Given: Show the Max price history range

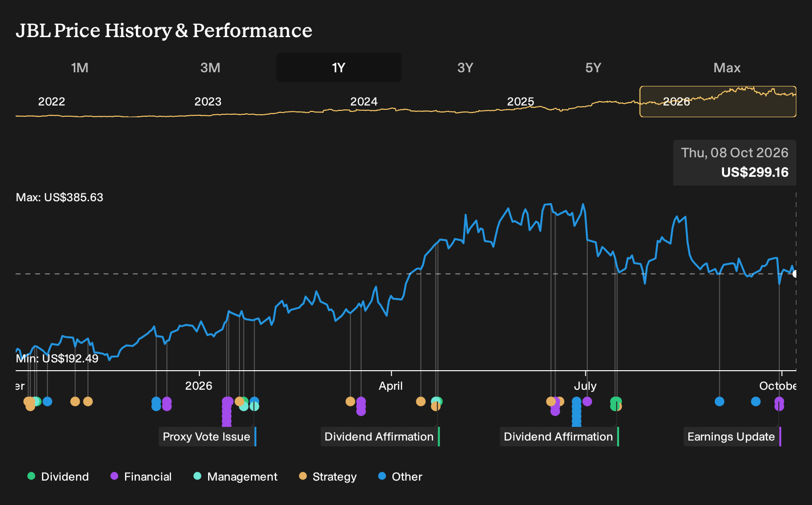Looking at the screenshot, I should pyautogui.click(x=727, y=67).
